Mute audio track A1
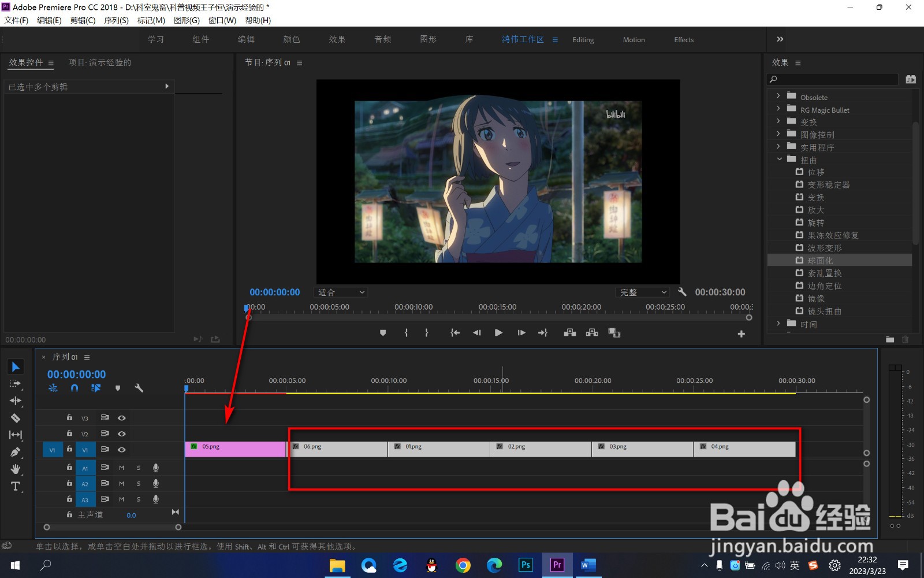The image size is (924, 578). pos(121,468)
